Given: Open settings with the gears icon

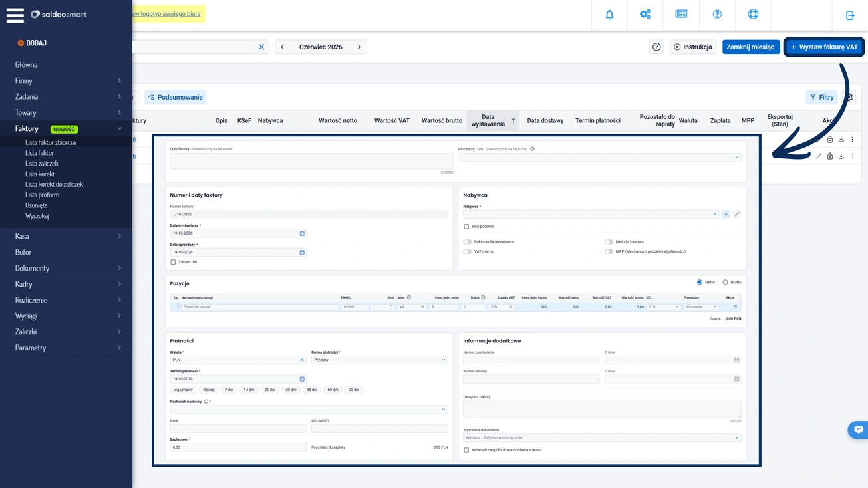Looking at the screenshot, I should coord(645,14).
